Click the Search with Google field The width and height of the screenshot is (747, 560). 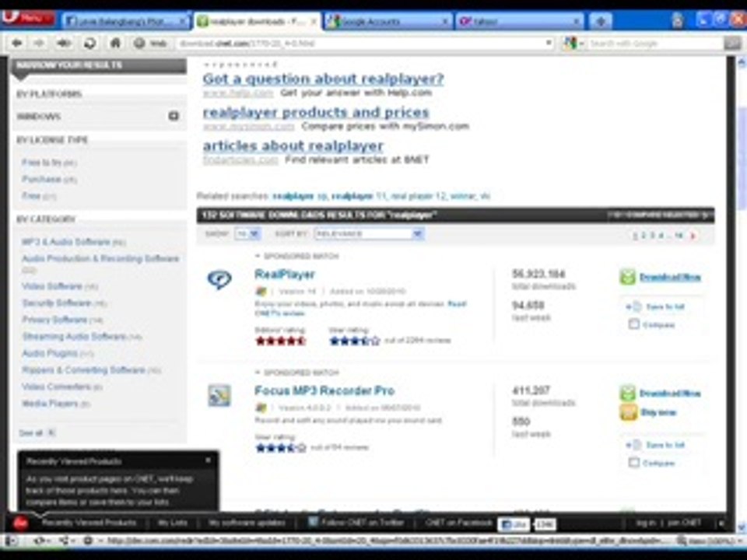[655, 44]
